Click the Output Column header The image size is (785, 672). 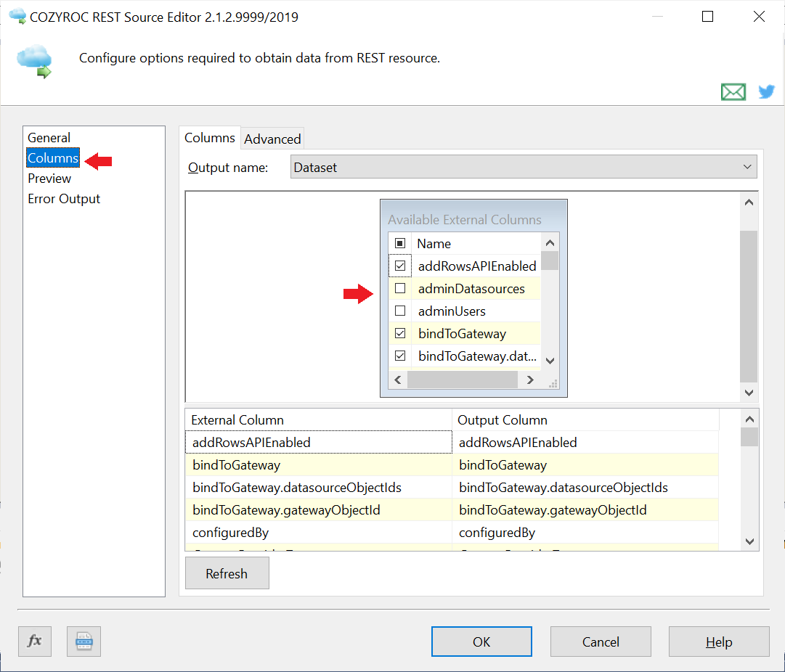[x=586, y=419]
